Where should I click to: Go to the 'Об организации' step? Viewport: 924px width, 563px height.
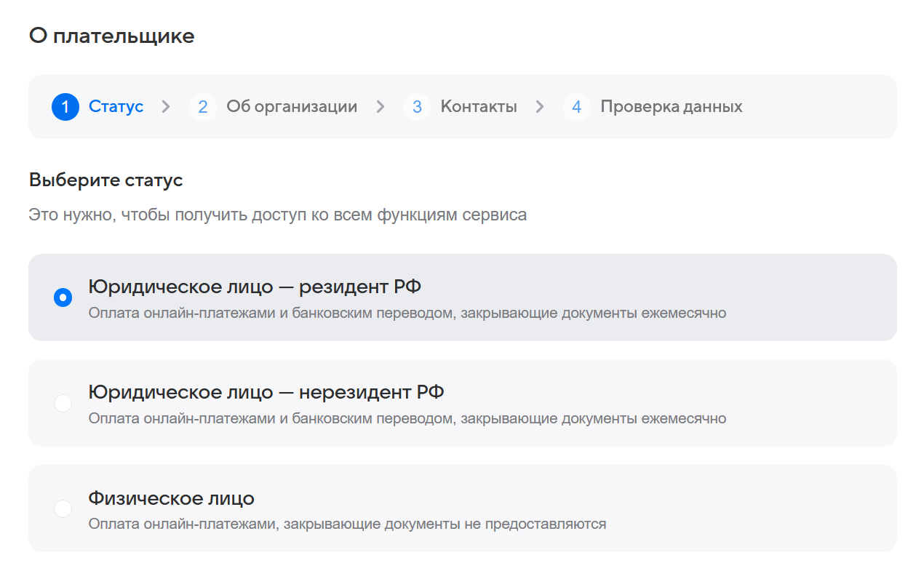291,107
